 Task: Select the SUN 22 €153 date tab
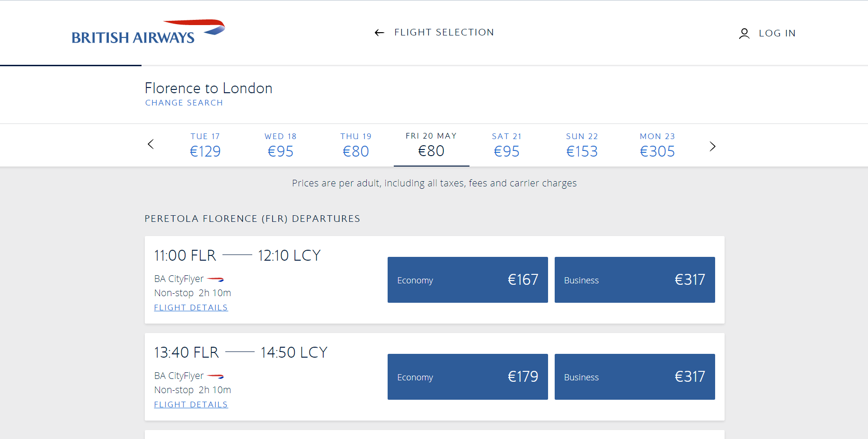click(582, 145)
